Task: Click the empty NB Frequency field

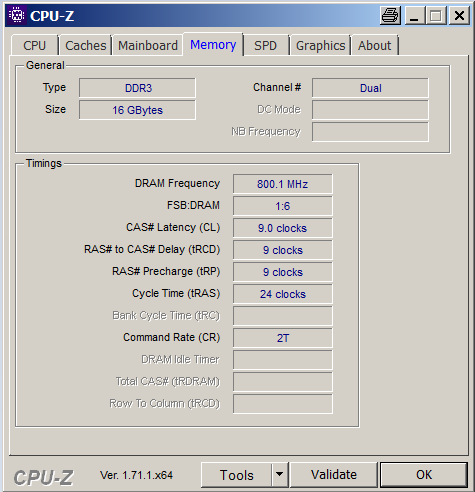Action: tap(370, 132)
